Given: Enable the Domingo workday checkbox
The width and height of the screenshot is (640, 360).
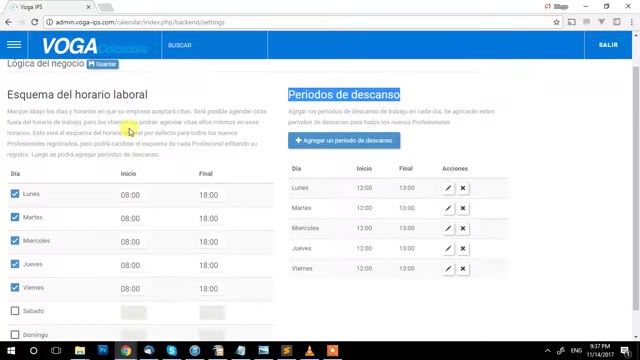Looking at the screenshot, I should coord(15,335).
